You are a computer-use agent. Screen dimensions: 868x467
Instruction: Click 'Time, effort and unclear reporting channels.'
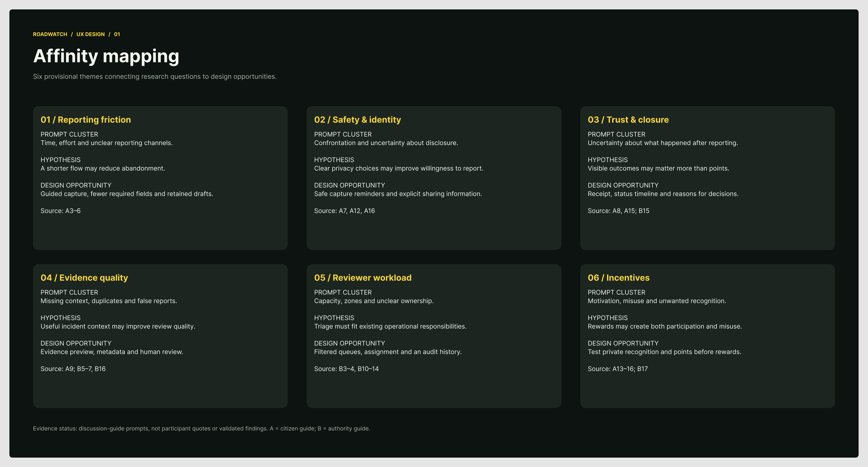(106, 143)
